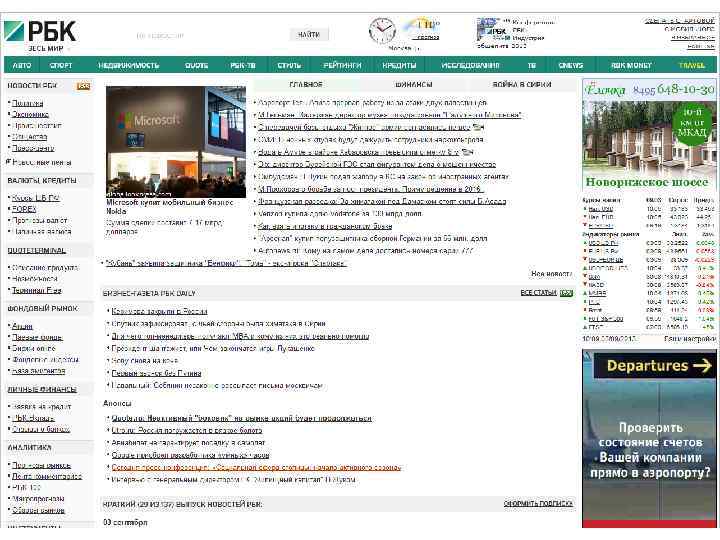The width and height of the screenshot is (720, 540).
Task: Open CNEWS in the navigation bar
Action: coord(570,66)
